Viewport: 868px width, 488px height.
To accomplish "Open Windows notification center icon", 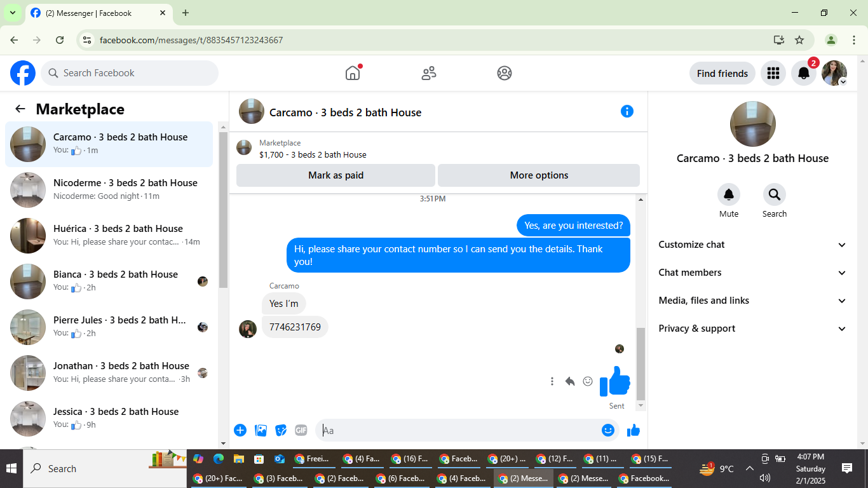I will pos(847,468).
